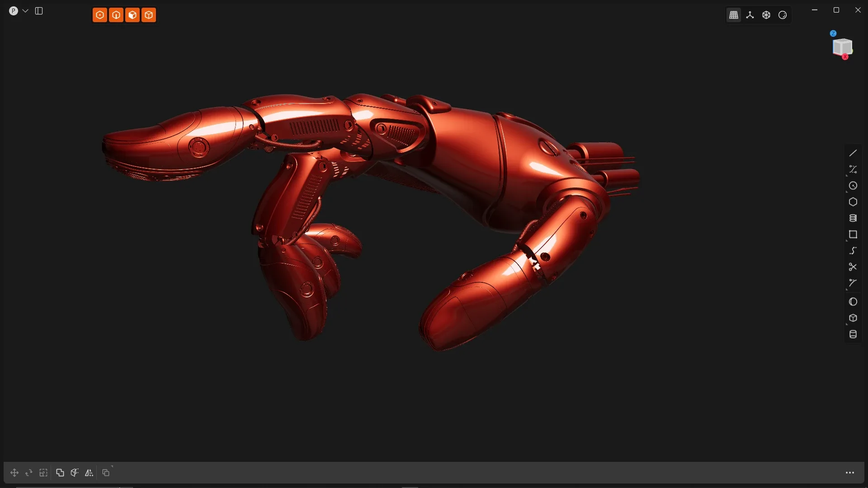Expand the chevron next to P logo
Image resolution: width=868 pixels, height=488 pixels.
(25, 11)
